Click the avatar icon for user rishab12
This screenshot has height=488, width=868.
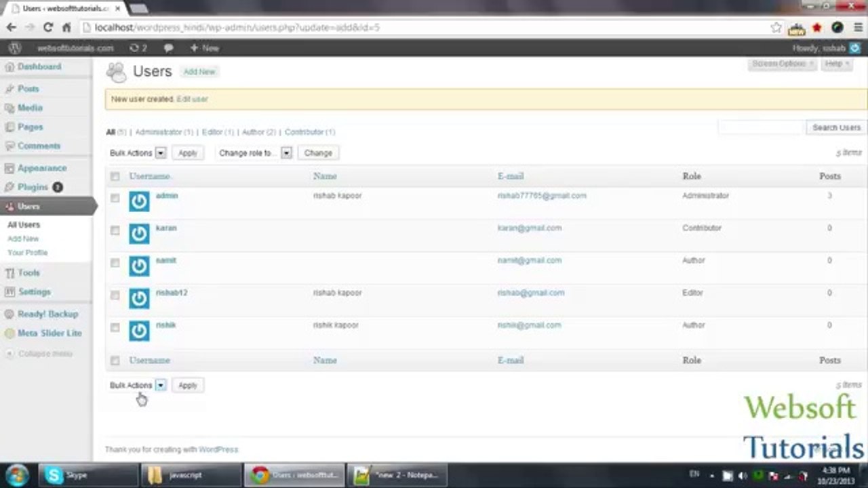click(x=139, y=298)
